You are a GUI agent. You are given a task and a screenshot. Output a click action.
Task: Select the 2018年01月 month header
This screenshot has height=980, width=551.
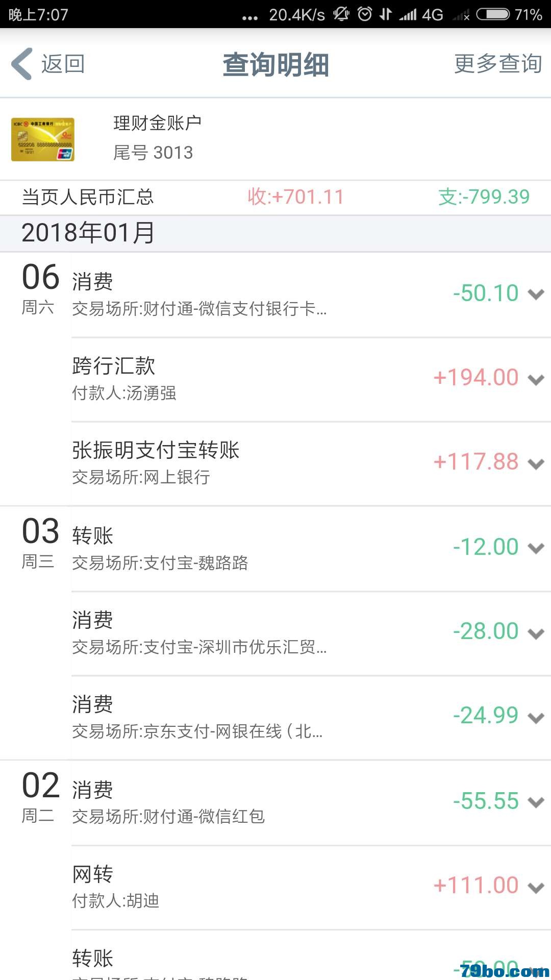click(275, 233)
